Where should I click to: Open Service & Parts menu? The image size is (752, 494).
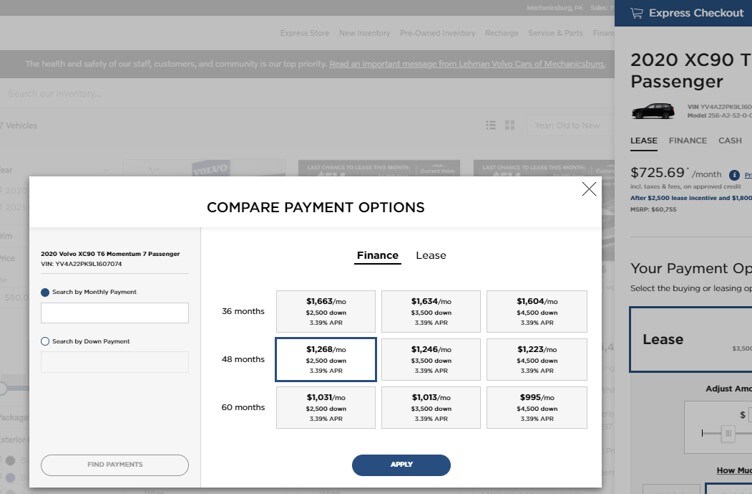[555, 33]
